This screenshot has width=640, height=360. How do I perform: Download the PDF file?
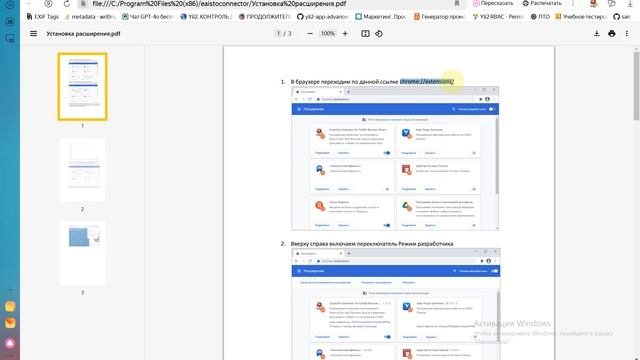click(597, 33)
